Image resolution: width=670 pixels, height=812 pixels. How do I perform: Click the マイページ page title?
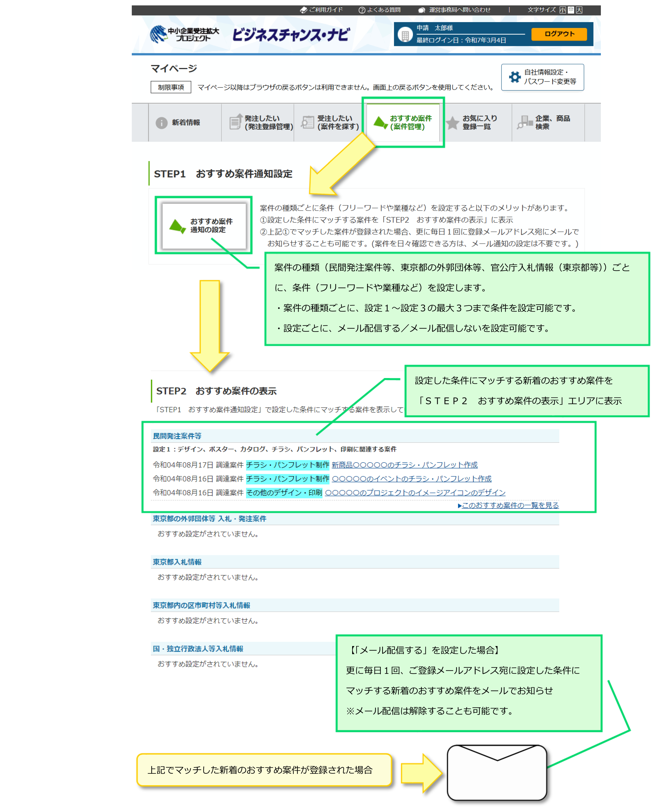pos(174,68)
